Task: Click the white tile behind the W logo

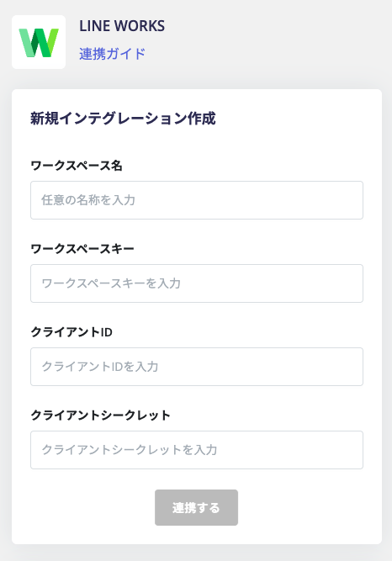Action: point(39,42)
